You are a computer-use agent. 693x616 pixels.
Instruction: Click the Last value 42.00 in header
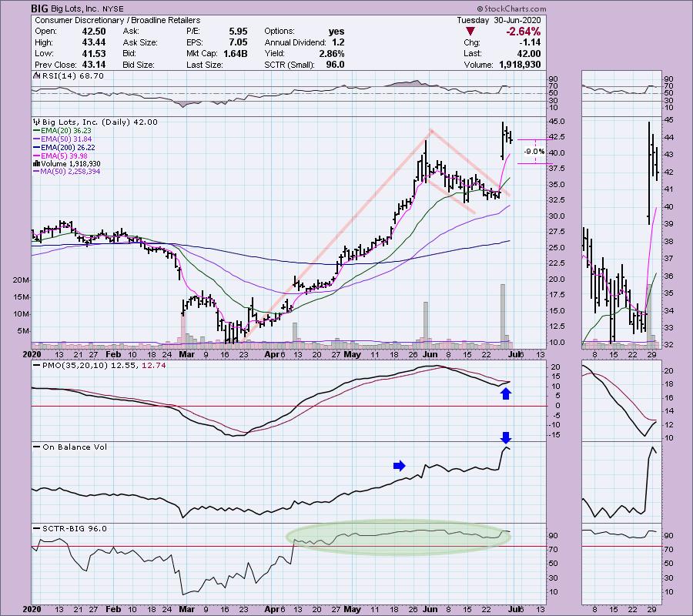(528, 53)
